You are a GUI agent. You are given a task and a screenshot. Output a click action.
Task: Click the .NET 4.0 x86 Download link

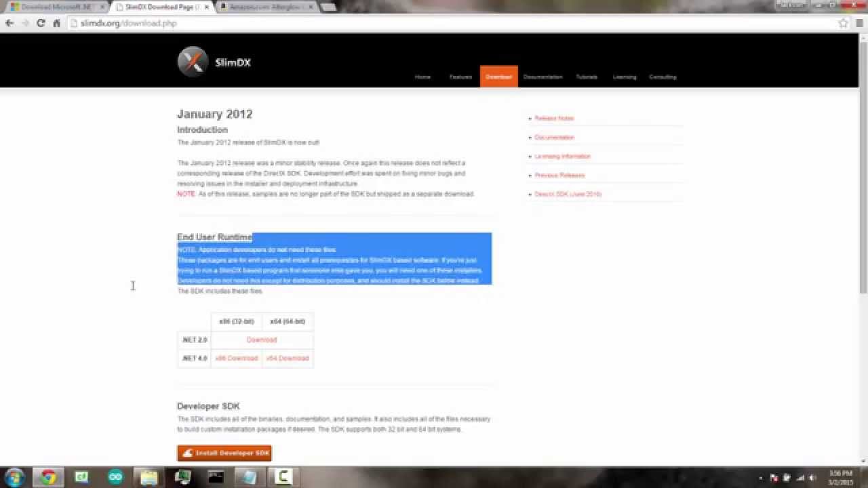(x=237, y=358)
